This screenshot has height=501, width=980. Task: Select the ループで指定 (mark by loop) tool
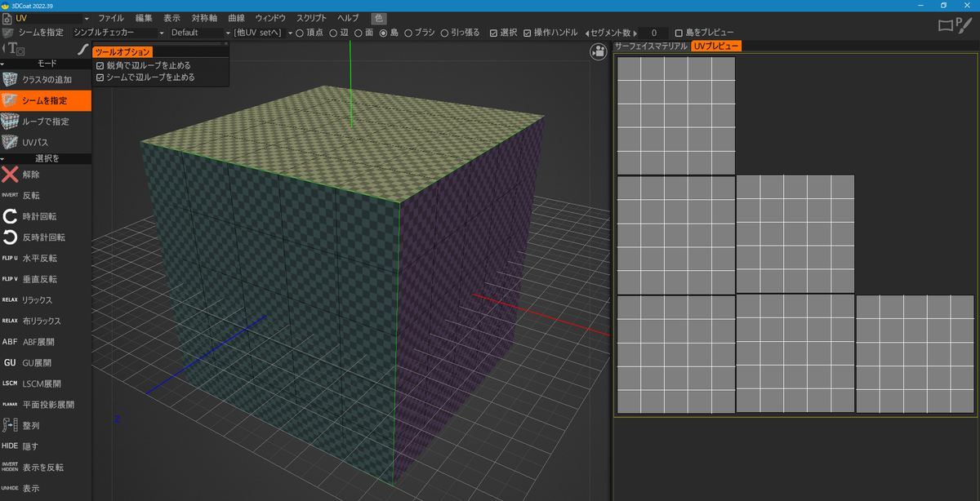tap(46, 122)
